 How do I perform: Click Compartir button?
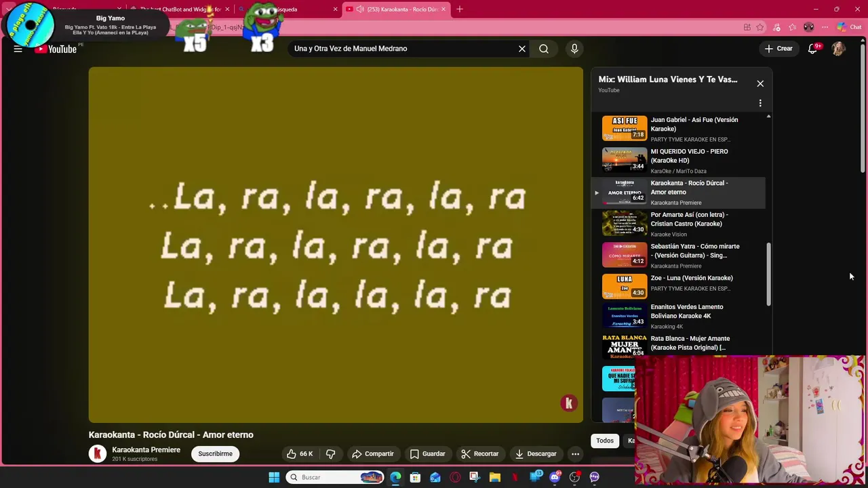click(372, 454)
